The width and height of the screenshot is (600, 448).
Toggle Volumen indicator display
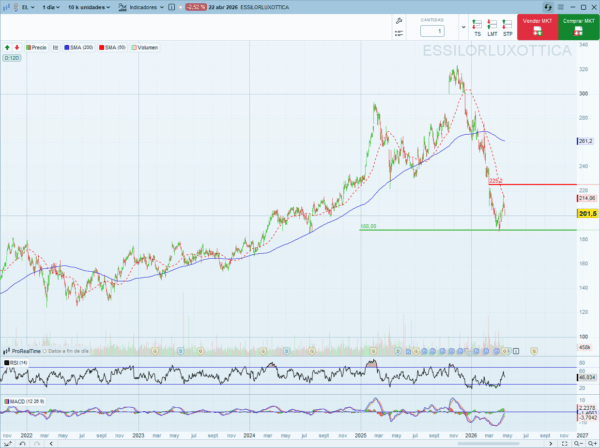(x=145, y=47)
